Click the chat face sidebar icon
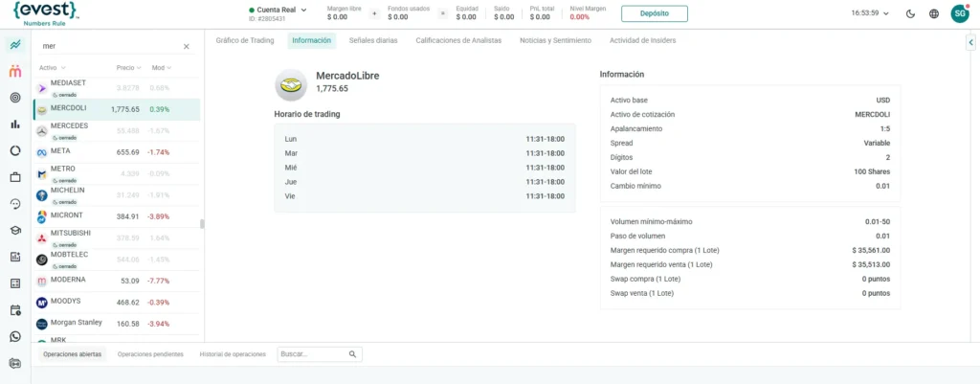The image size is (980, 384). (x=15, y=204)
